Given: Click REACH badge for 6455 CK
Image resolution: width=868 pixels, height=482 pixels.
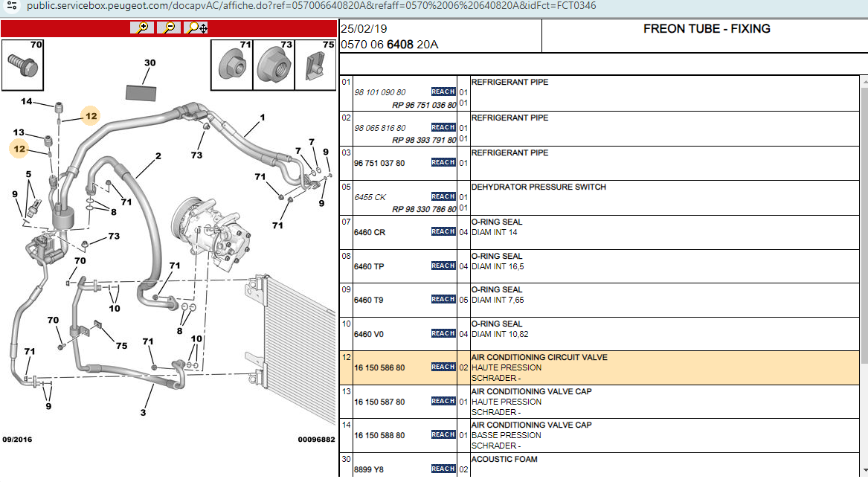Looking at the screenshot, I should (x=443, y=196).
